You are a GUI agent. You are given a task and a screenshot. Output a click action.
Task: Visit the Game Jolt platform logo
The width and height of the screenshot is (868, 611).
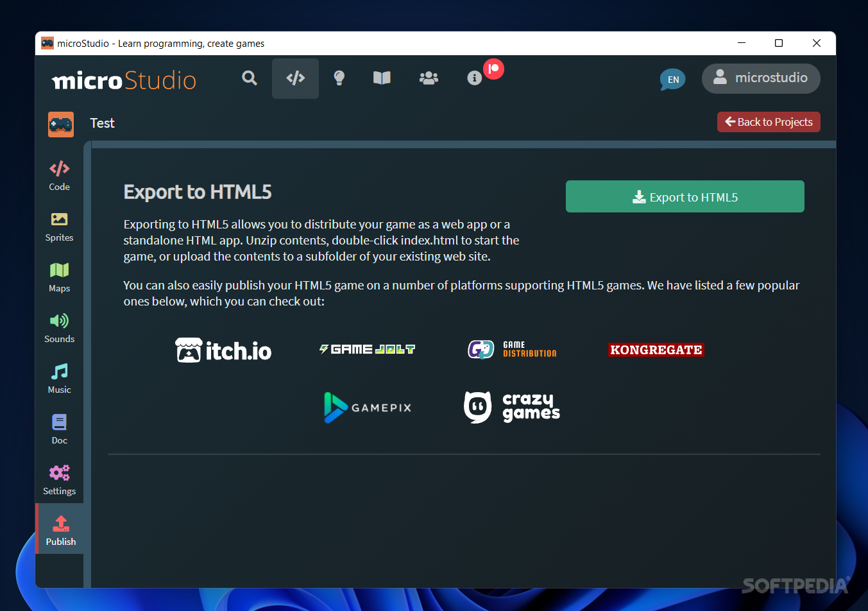[368, 349]
